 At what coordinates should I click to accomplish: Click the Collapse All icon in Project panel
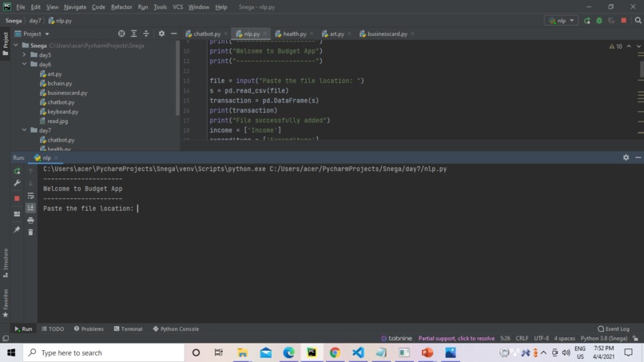(145, 34)
